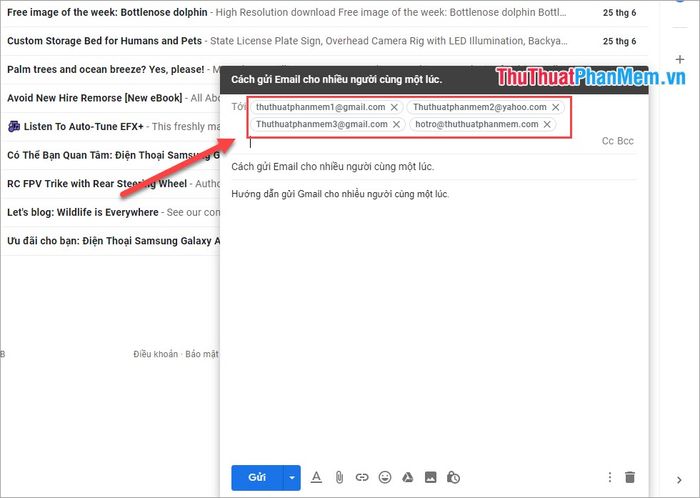Viewport: 700px width, 498px height.
Task: Open Let's blog: Wildlife is Everywhere email
Action: click(111, 212)
